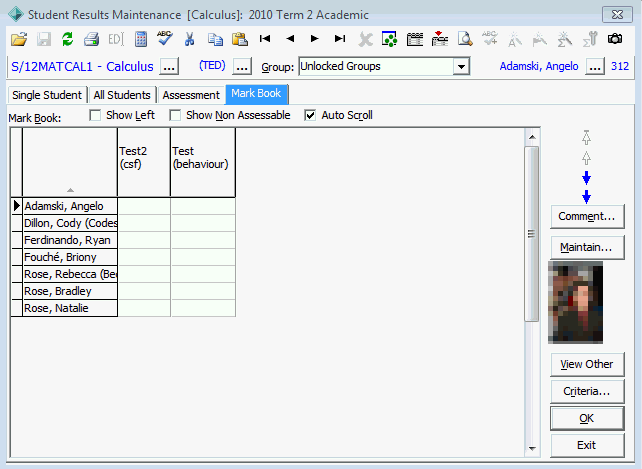
Task: Click the clipboard paste icon
Action: point(240,39)
